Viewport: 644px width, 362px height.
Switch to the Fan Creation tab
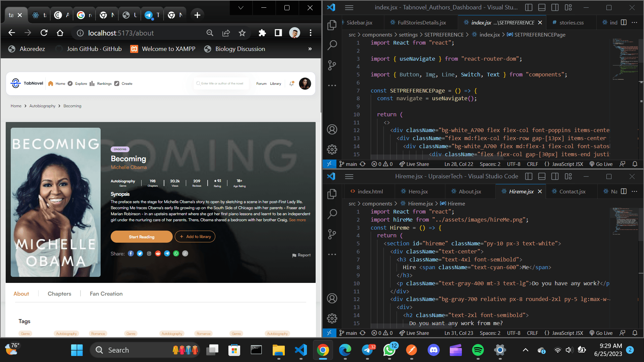pyautogui.click(x=106, y=294)
